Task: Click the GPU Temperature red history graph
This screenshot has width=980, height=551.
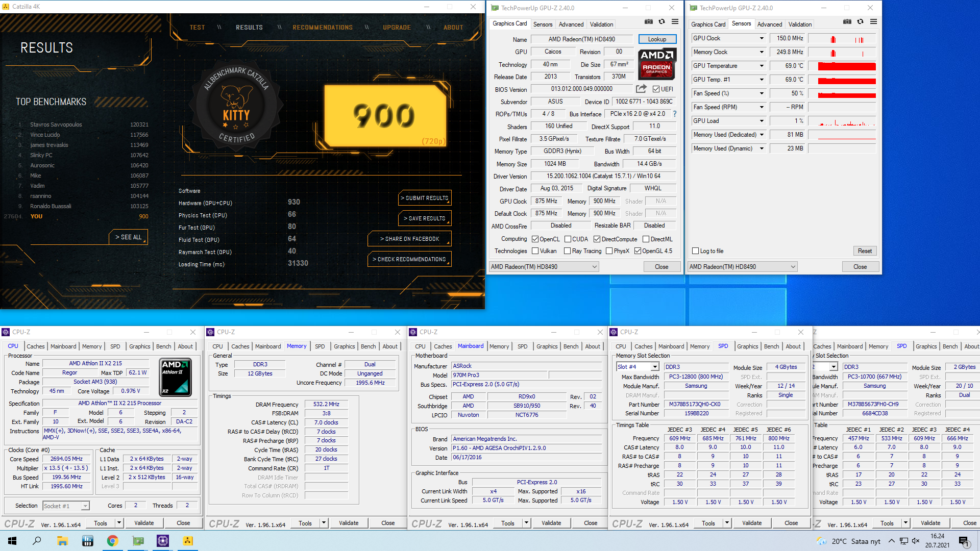Action: (x=842, y=66)
